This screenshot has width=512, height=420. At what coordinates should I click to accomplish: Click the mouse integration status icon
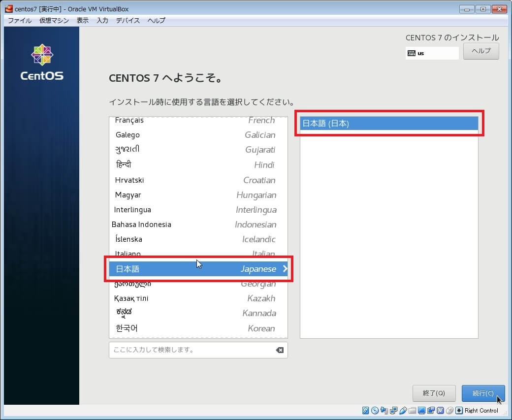(449, 411)
